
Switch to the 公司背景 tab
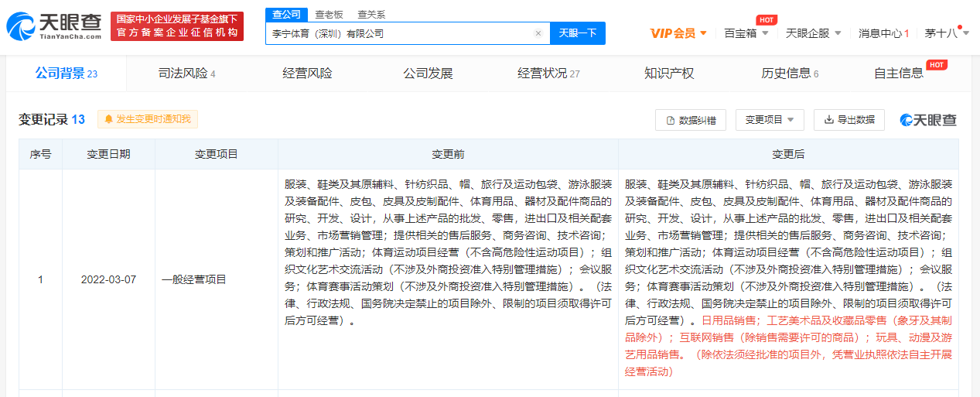pyautogui.click(x=66, y=74)
